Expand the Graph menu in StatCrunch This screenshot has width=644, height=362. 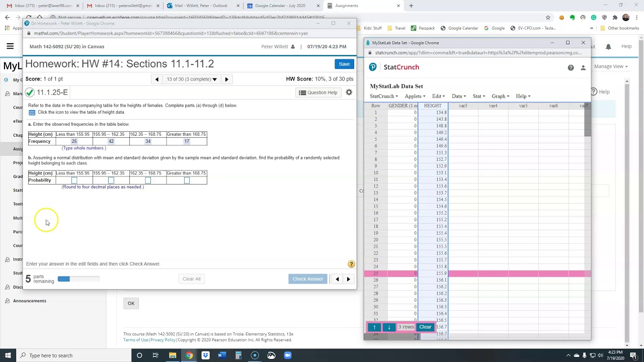point(501,96)
